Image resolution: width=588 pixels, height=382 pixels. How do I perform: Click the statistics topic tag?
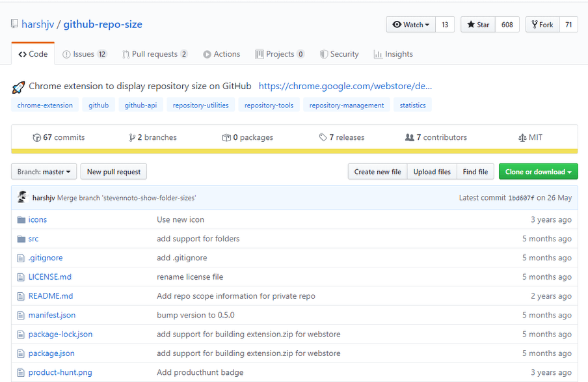click(412, 105)
